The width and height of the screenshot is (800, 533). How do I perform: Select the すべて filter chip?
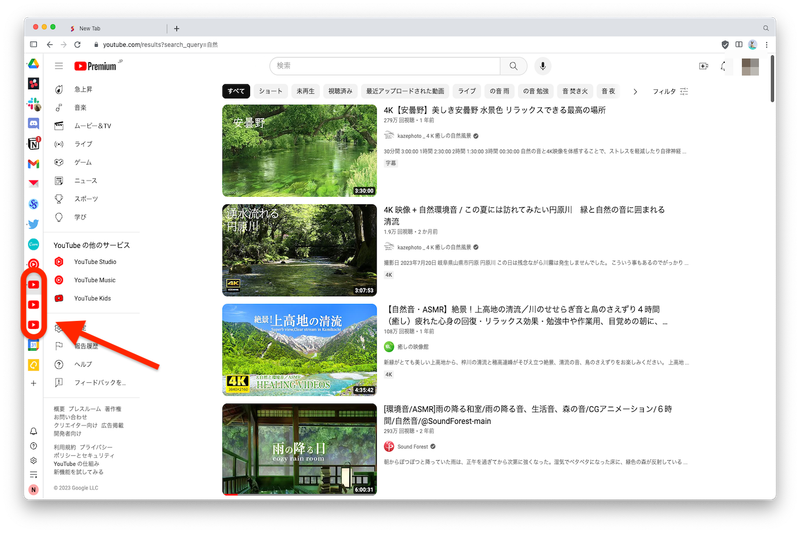[x=236, y=91]
